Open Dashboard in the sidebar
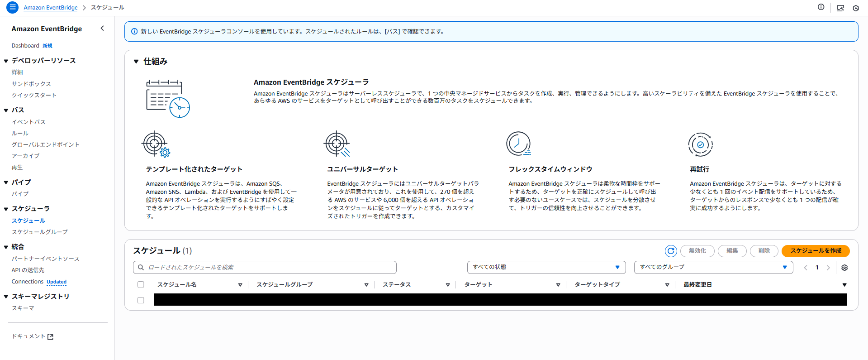This screenshot has width=868, height=360. (25, 46)
